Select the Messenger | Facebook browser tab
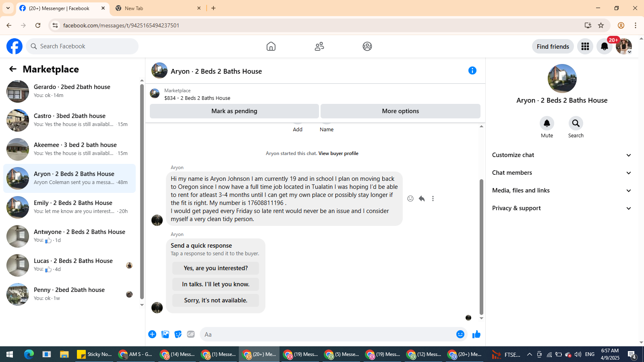This screenshot has width=644, height=362. pos(63,8)
